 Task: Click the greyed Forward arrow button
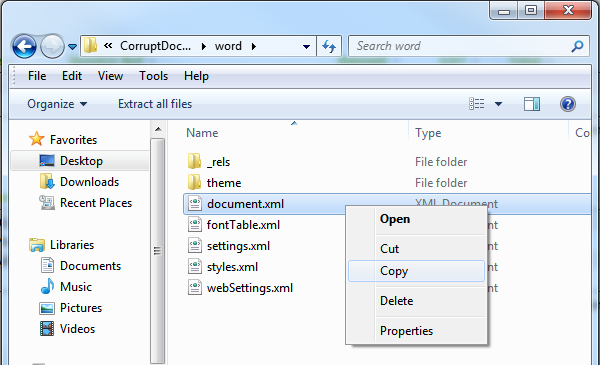tap(52, 47)
